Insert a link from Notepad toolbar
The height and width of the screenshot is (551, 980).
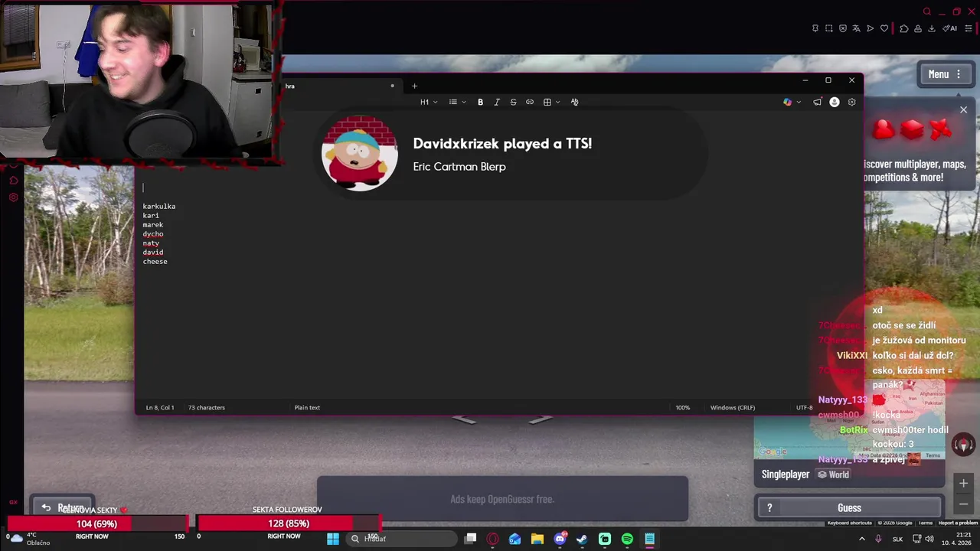529,102
